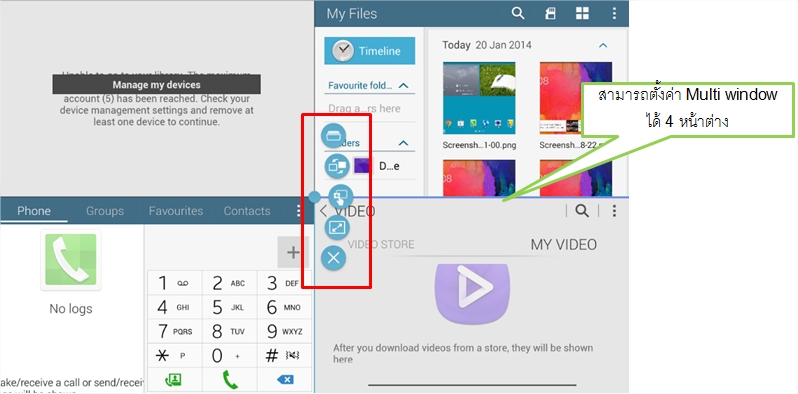Switch My Files to grid view

click(582, 14)
